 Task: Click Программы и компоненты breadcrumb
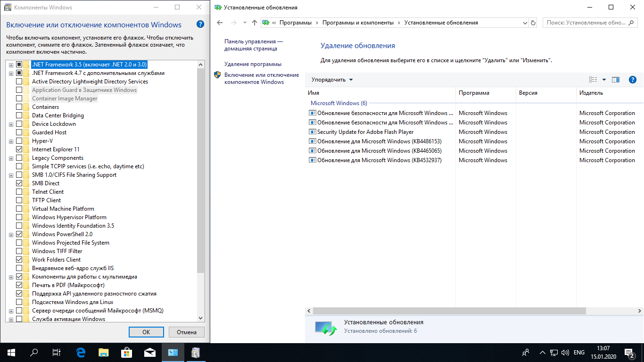358,23
